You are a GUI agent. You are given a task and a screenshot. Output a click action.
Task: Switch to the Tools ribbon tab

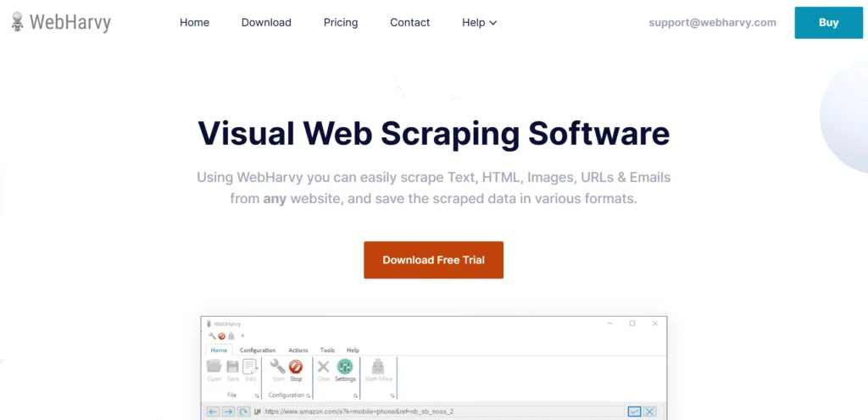point(327,351)
